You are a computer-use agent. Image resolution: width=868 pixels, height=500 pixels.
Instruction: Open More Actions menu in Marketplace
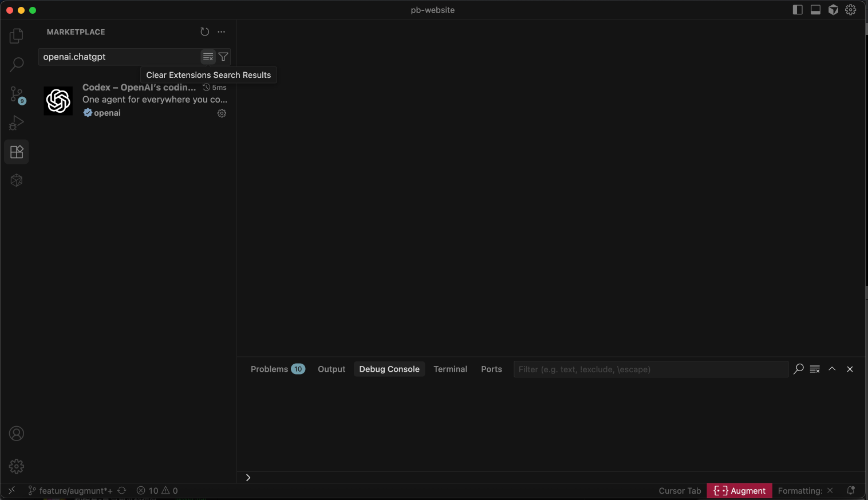[222, 32]
